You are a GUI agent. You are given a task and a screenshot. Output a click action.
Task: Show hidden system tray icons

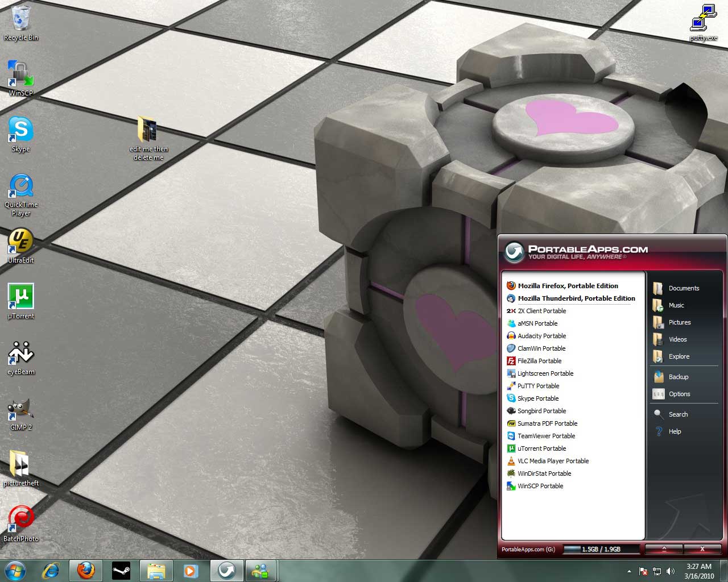pos(629,571)
